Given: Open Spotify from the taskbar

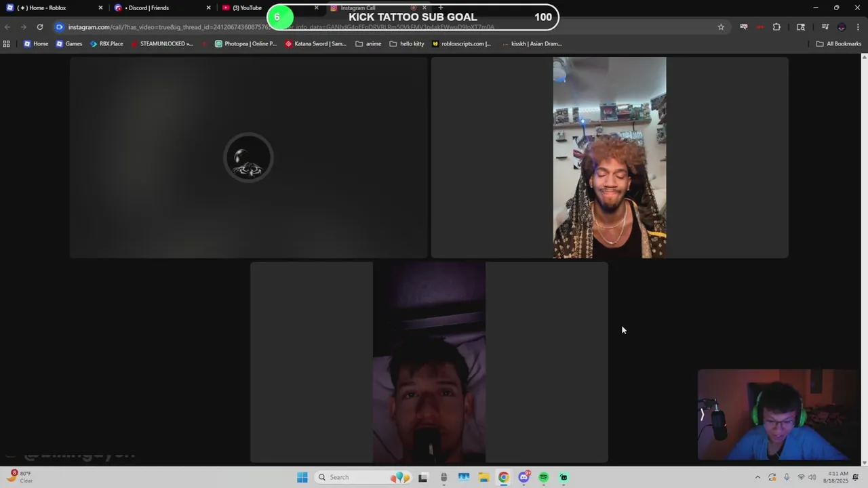Looking at the screenshot, I should point(544,477).
